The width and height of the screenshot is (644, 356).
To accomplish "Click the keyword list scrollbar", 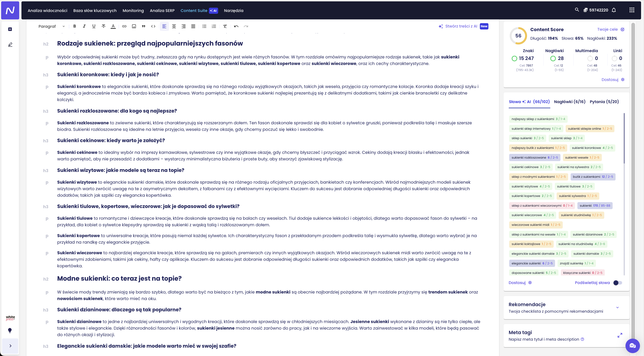I will [624, 139].
